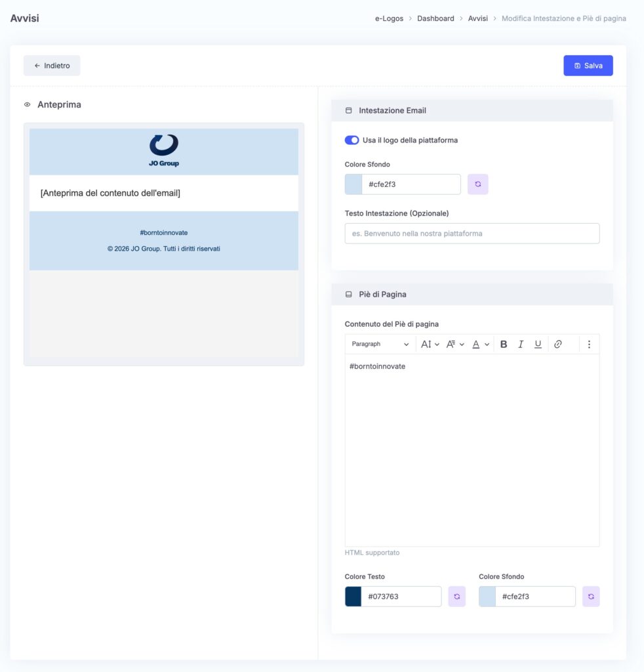The image size is (644, 672).
Task: Toggle bold formatting in footer editor
Action: tap(504, 344)
